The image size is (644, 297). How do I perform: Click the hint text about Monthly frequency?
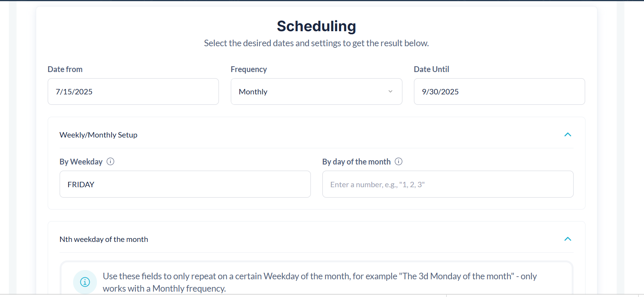tap(320, 282)
